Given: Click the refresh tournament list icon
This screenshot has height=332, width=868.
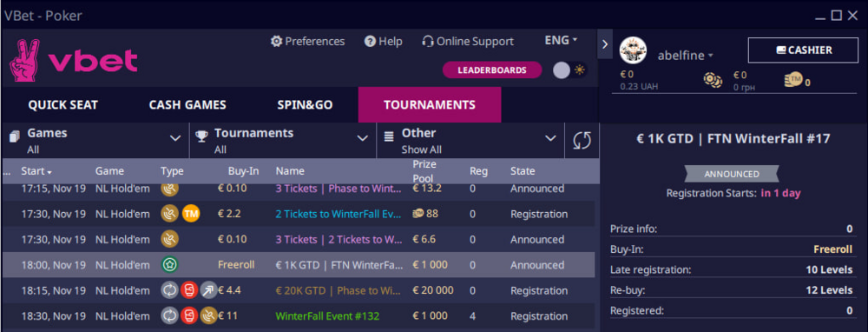Looking at the screenshot, I should pyautogui.click(x=582, y=140).
